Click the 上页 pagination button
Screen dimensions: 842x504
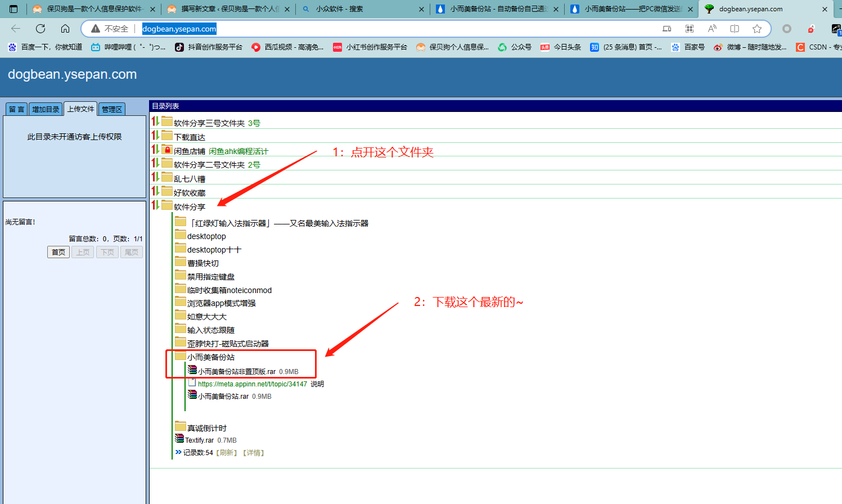tap(83, 252)
